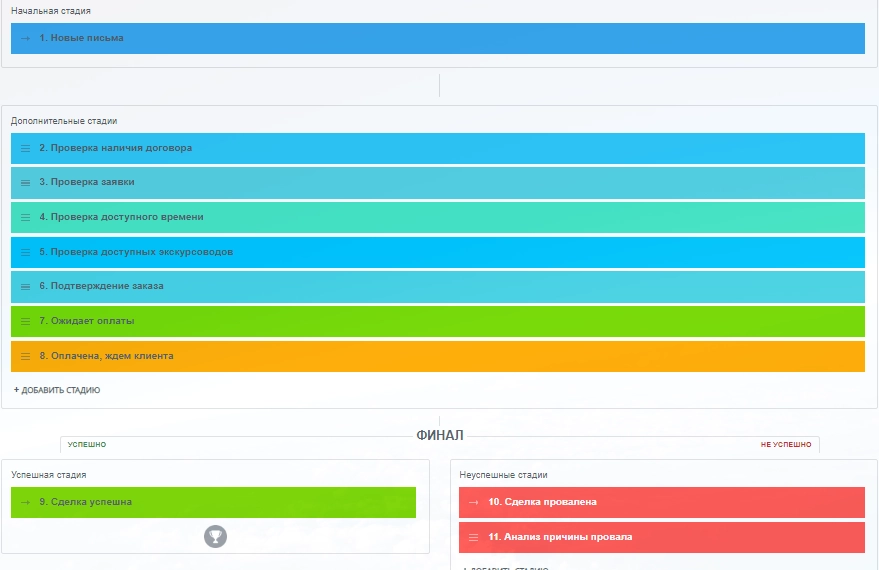Click the trophy icon under successful stage

coord(215,537)
